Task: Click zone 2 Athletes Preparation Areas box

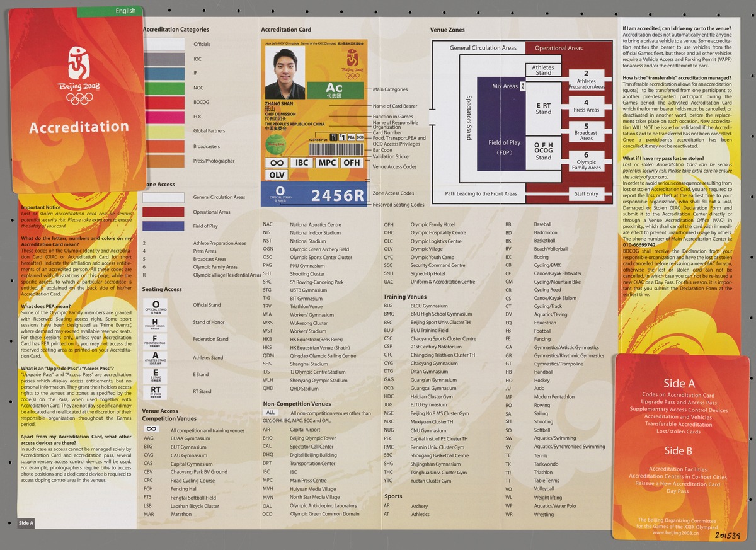Action: [x=586, y=80]
